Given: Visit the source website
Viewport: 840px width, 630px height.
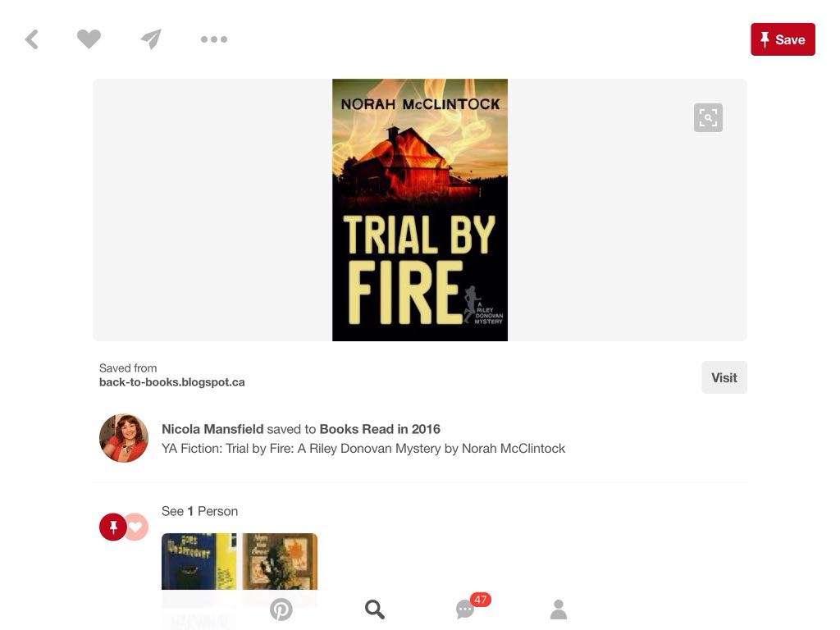Looking at the screenshot, I should (724, 377).
